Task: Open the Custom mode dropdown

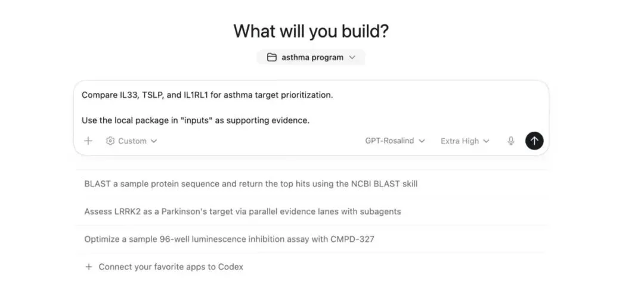Action: point(132,141)
